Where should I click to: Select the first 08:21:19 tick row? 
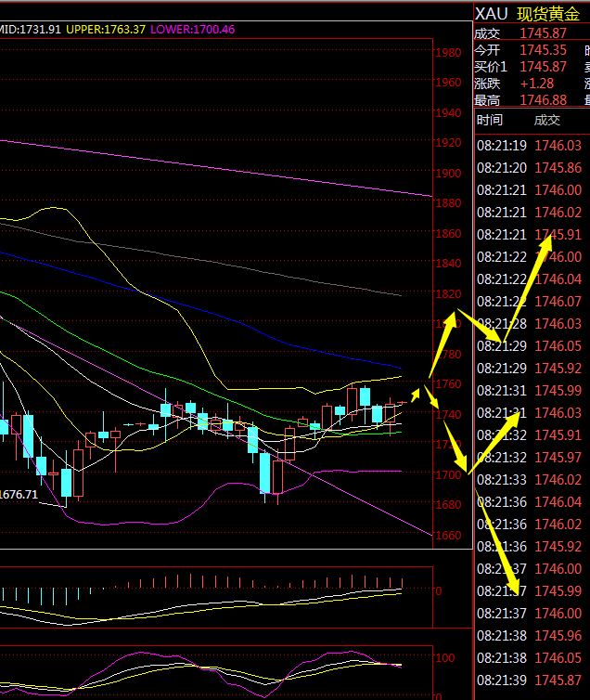[529, 146]
